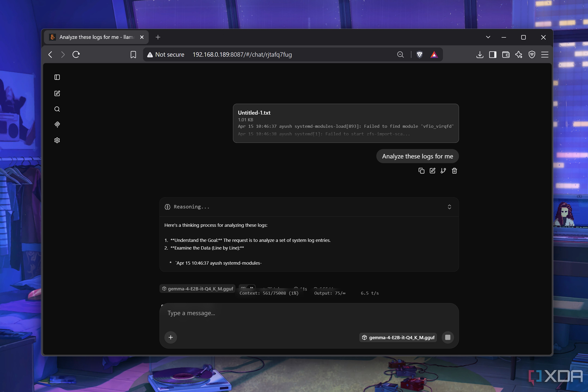Click the gemma-4-E2B model badge under the response
This screenshot has height=392, width=588.
point(197,289)
